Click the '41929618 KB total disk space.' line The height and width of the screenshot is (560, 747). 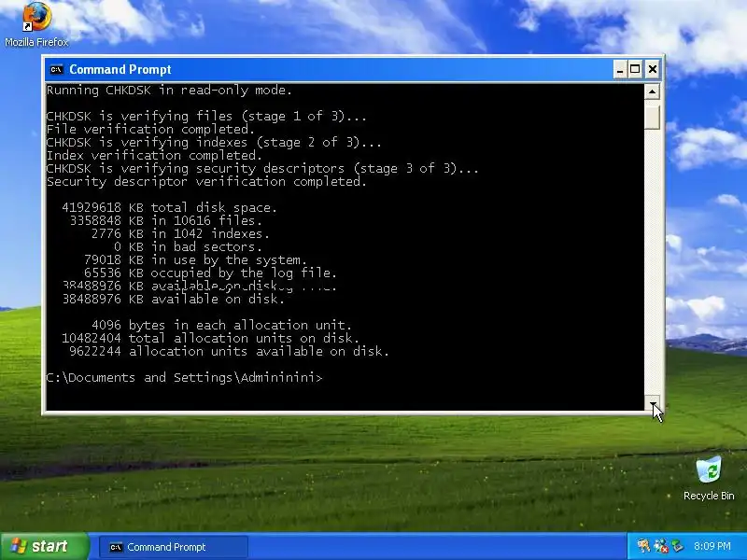point(169,207)
